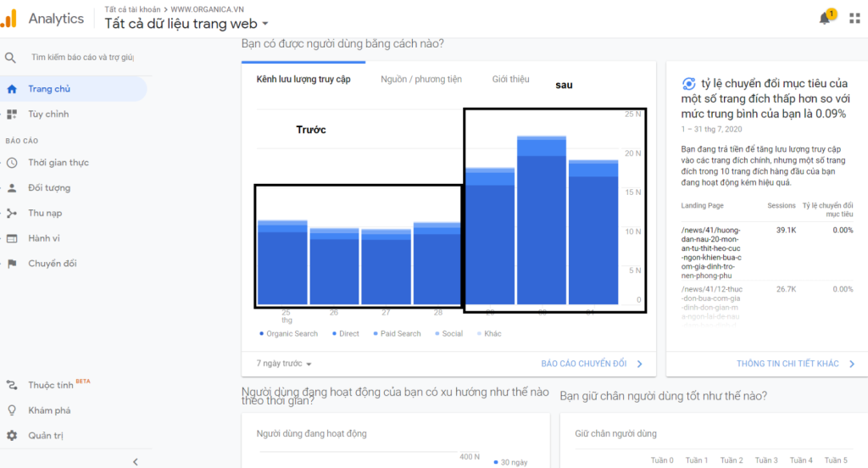Open the Thời gian thực clock icon

tap(12, 163)
